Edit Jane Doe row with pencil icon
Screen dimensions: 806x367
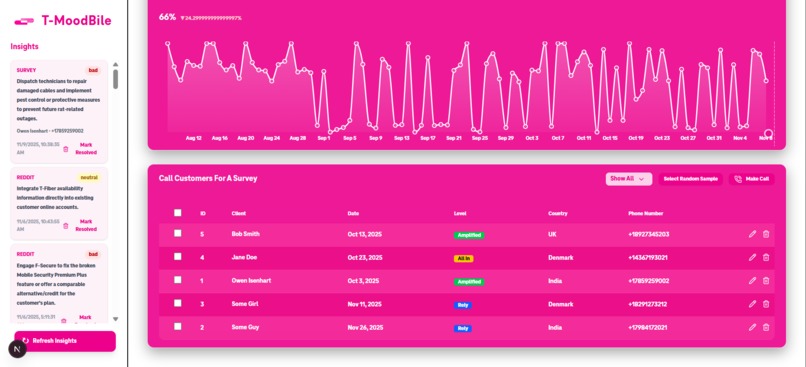pos(752,258)
